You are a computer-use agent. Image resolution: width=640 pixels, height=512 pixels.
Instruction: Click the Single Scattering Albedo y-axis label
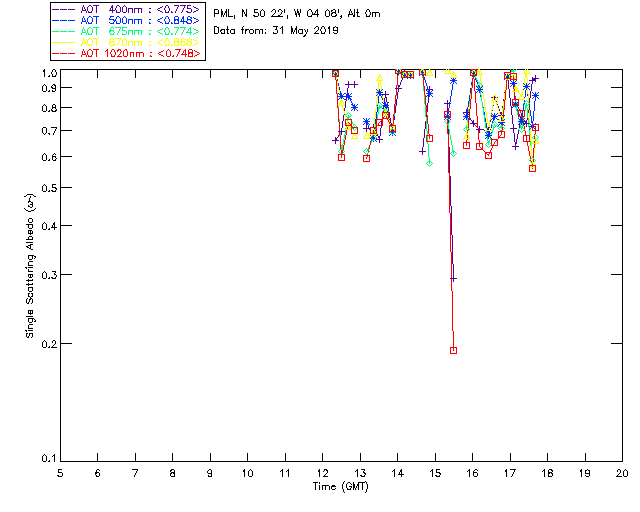point(31,265)
